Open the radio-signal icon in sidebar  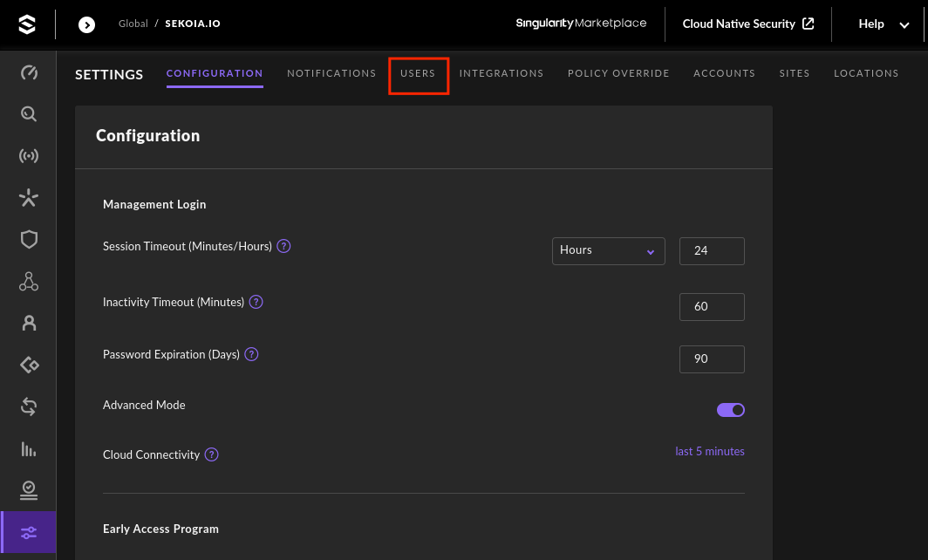(29, 156)
